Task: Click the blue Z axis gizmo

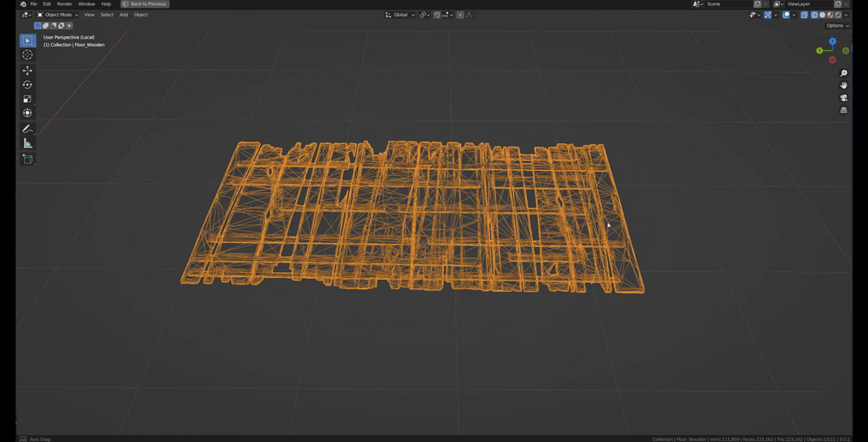Action: [833, 41]
